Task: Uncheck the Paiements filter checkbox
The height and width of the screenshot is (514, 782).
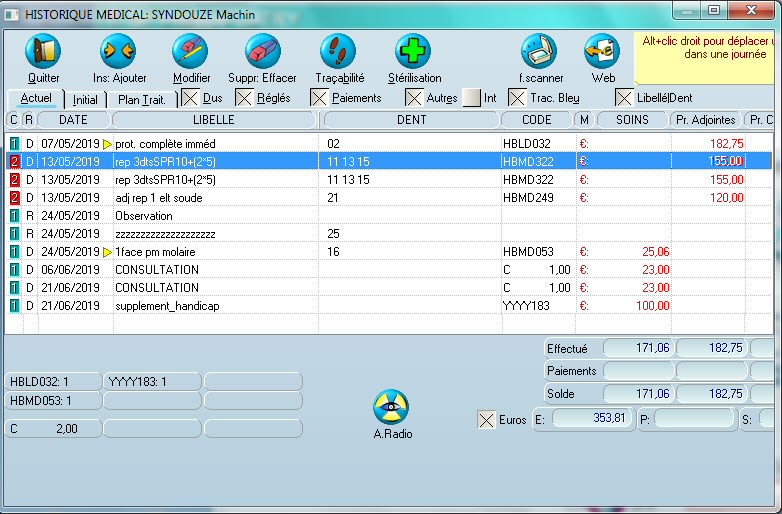Action: 319,98
